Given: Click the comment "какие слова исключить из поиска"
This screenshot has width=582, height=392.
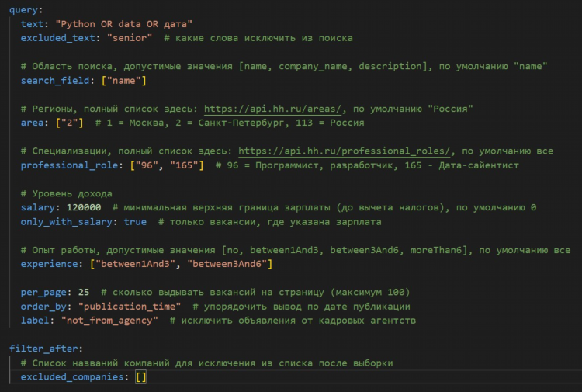Looking at the screenshot, I should pyautogui.click(x=264, y=38).
